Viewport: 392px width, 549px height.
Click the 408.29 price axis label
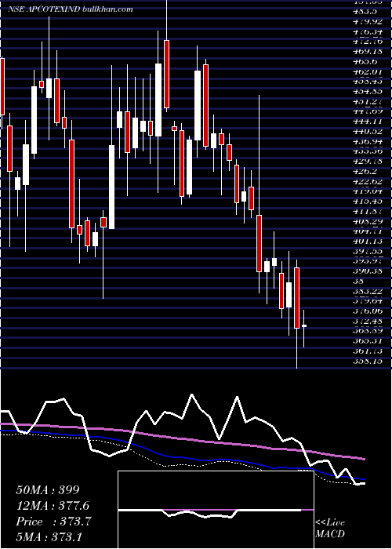point(367,221)
